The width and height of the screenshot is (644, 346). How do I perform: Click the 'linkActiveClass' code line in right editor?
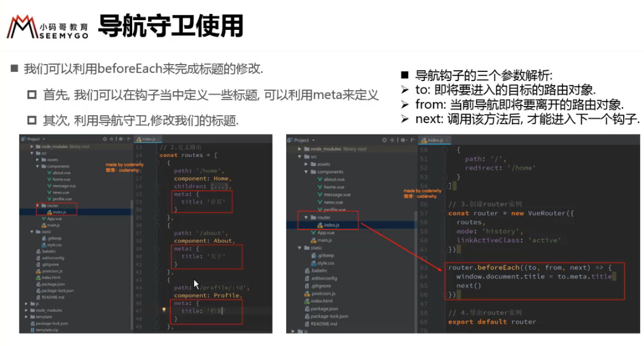508,240
